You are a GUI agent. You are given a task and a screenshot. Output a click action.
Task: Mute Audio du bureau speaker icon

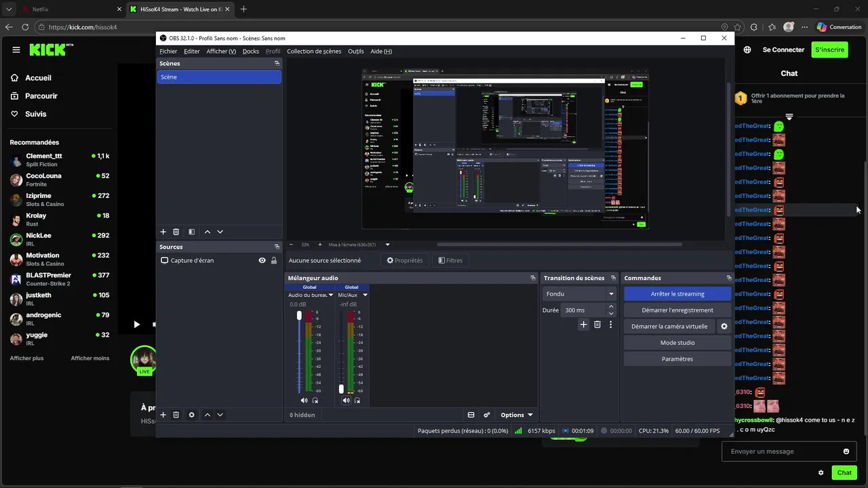pos(304,401)
